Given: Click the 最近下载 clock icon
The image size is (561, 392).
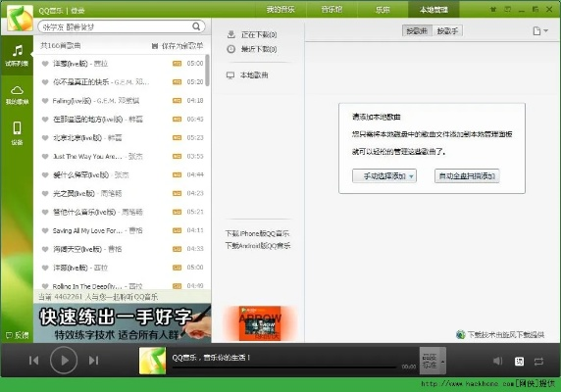Looking at the screenshot, I should point(231,49).
